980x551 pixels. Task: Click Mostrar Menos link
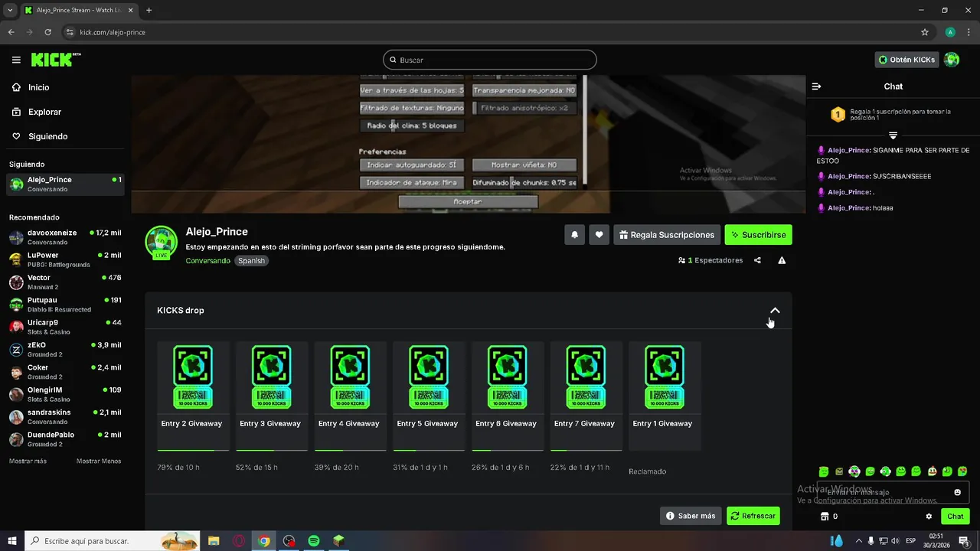99,461
